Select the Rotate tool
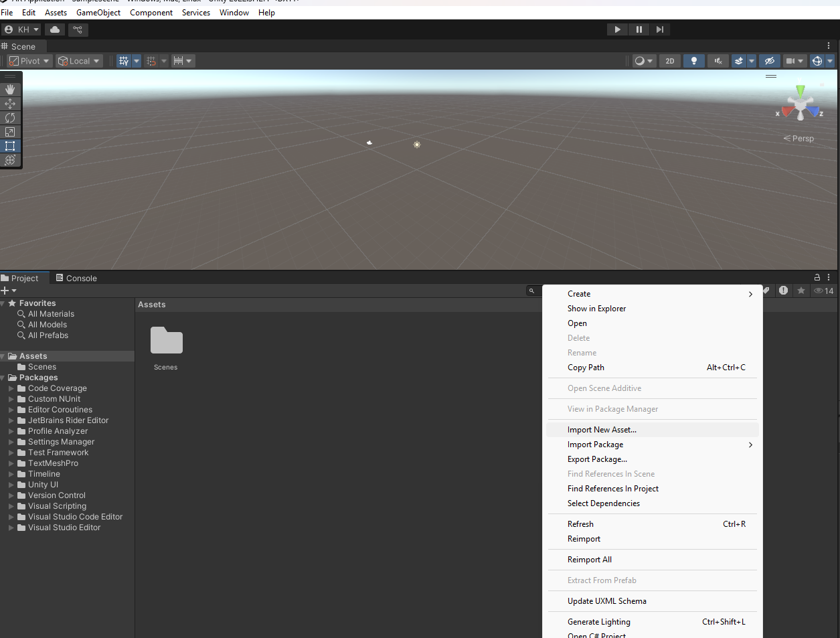 click(x=10, y=118)
